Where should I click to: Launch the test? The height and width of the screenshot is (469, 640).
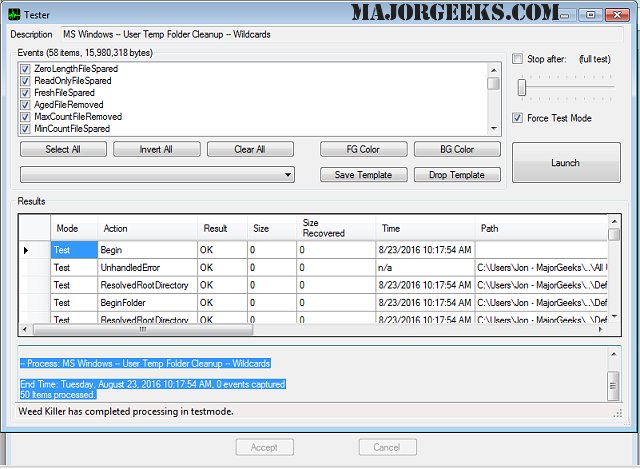566,162
